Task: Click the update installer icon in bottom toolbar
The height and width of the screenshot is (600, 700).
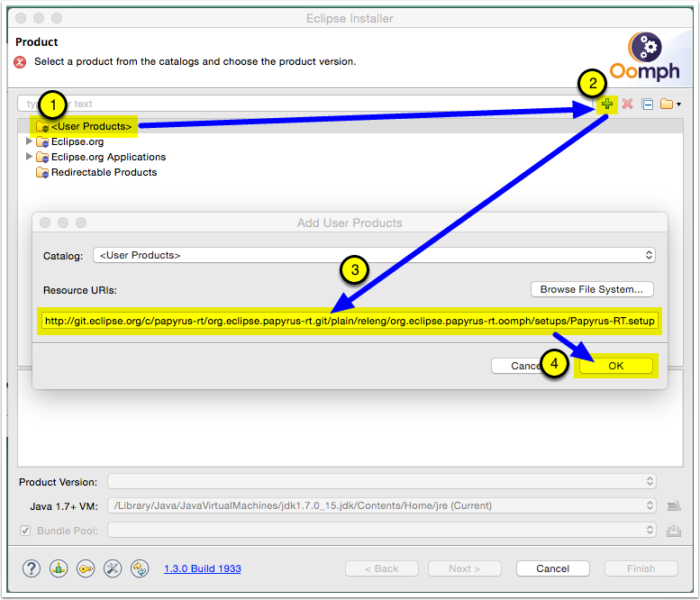Action: [x=59, y=568]
